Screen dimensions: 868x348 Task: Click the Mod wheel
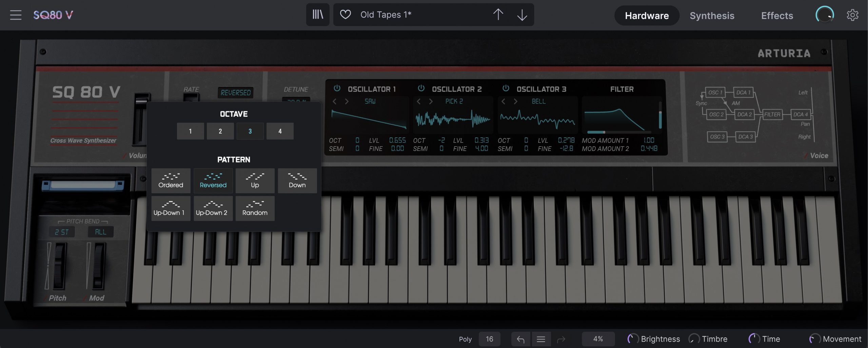point(99,266)
